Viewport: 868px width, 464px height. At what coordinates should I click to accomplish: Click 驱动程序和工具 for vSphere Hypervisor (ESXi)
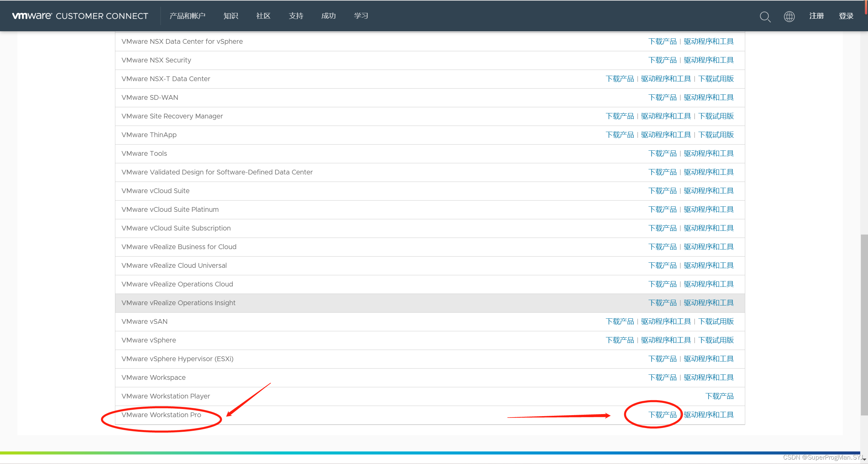tap(709, 359)
